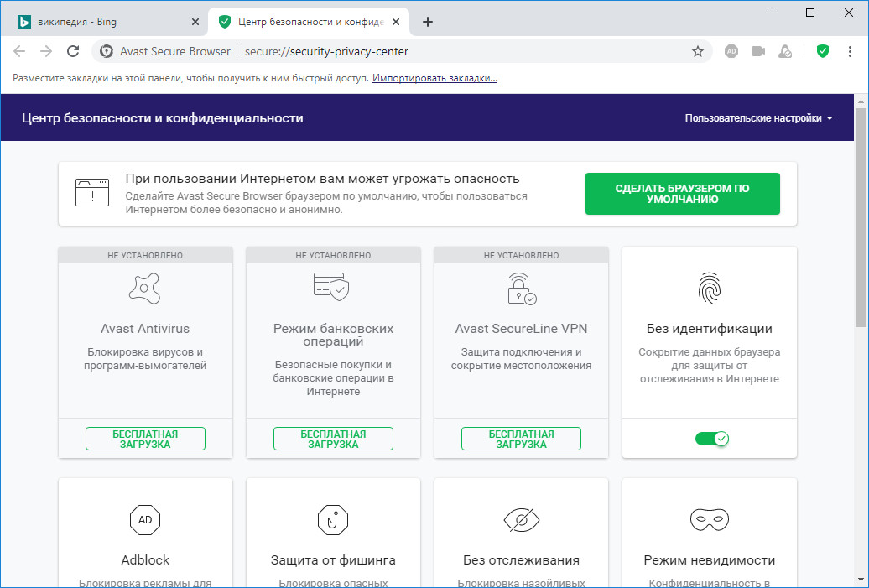Expand Пользовательские настройки dropdown
Viewport: 869px width, 588px height.
759,118
